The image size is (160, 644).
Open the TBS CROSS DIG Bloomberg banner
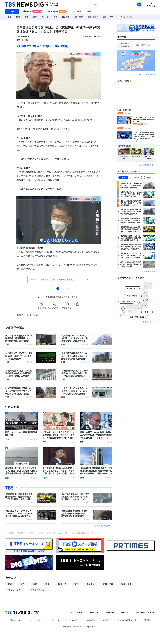coord(80,563)
